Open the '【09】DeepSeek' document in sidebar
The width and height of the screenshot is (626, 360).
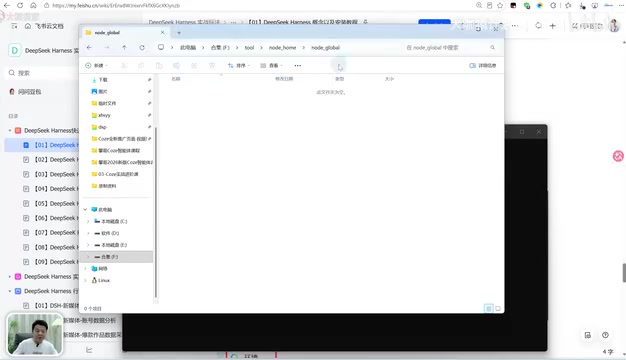pyautogui.click(x=51, y=262)
